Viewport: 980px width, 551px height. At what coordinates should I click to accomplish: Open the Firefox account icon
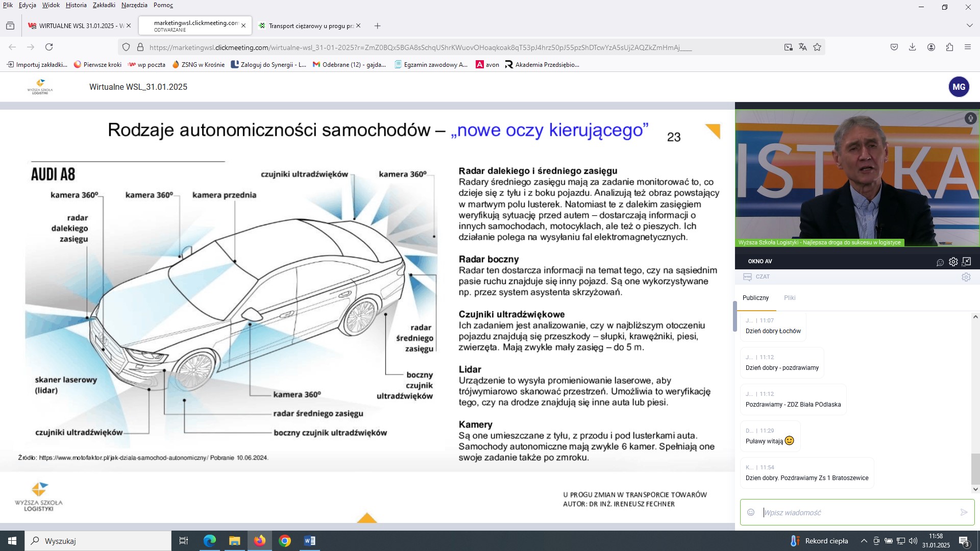pos(931,47)
